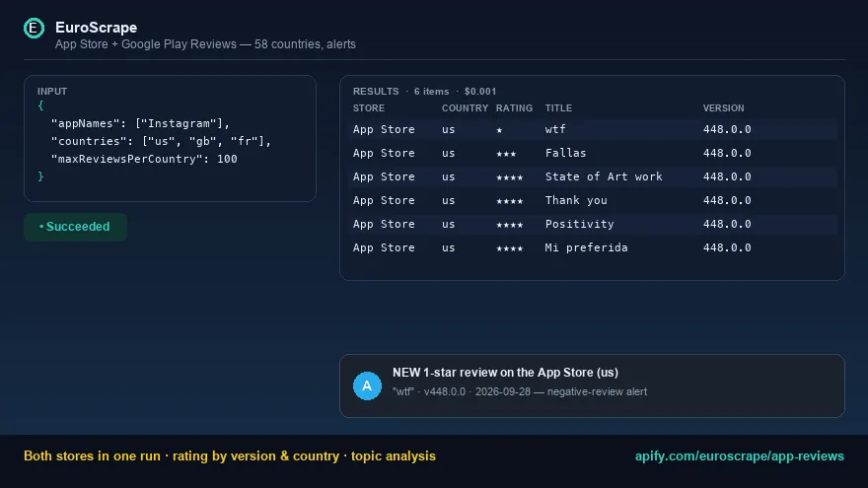Click the STORE column header
The width and height of the screenshot is (868, 488).
(369, 107)
